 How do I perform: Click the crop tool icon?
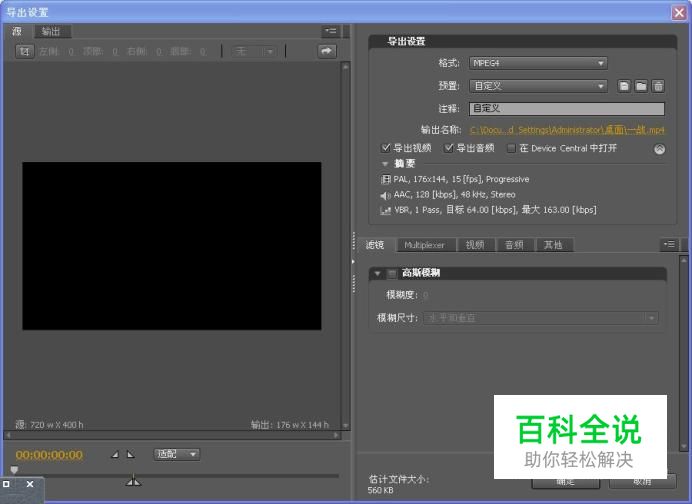coord(23,51)
